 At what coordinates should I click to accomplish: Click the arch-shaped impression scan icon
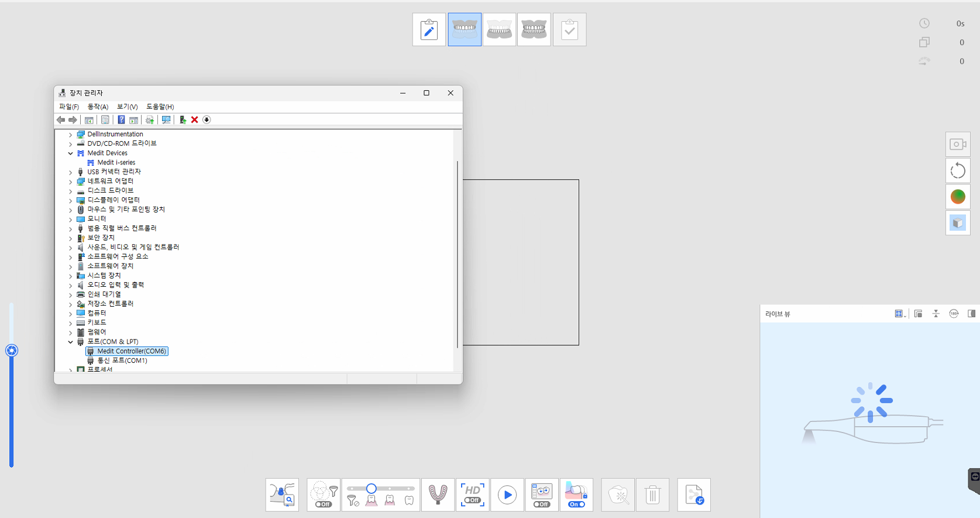click(438, 495)
